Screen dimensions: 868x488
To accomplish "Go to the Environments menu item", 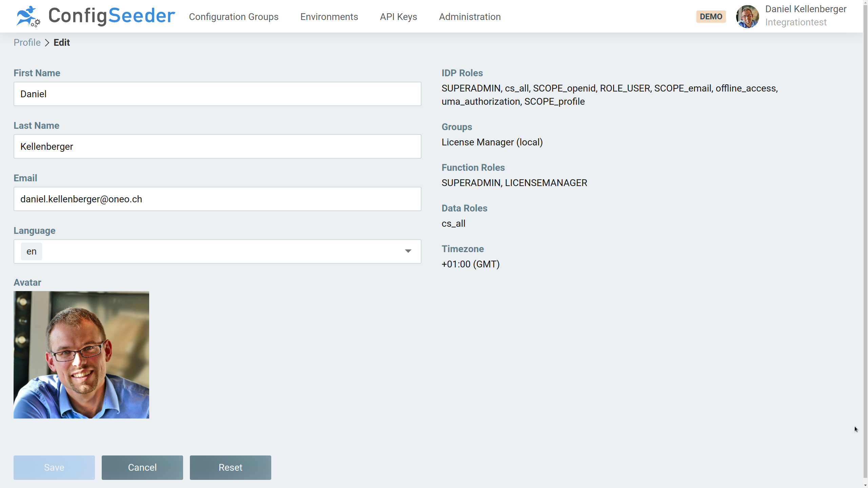I will [329, 17].
